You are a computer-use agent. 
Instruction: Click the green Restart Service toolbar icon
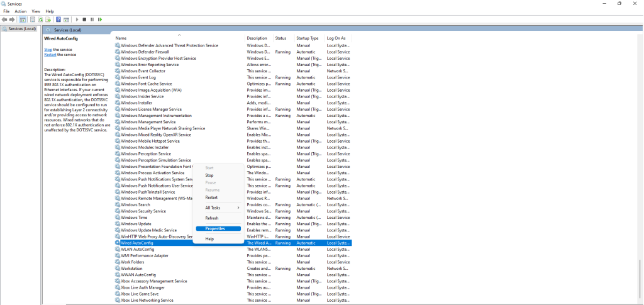pyautogui.click(x=100, y=19)
